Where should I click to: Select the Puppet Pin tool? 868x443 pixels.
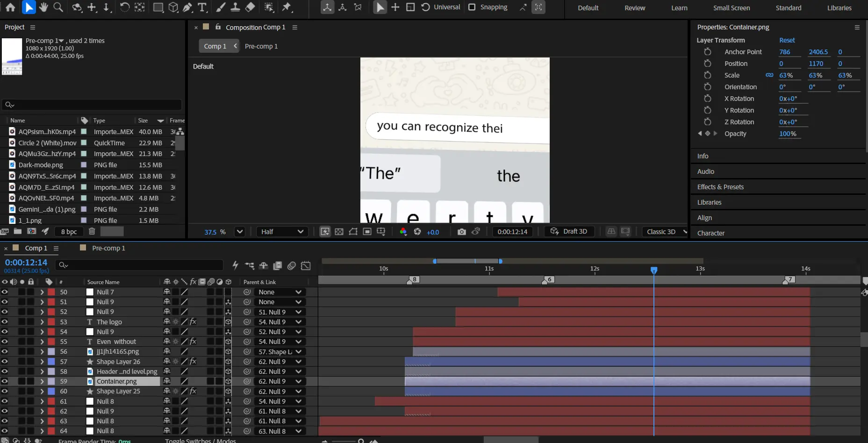pyautogui.click(x=287, y=7)
